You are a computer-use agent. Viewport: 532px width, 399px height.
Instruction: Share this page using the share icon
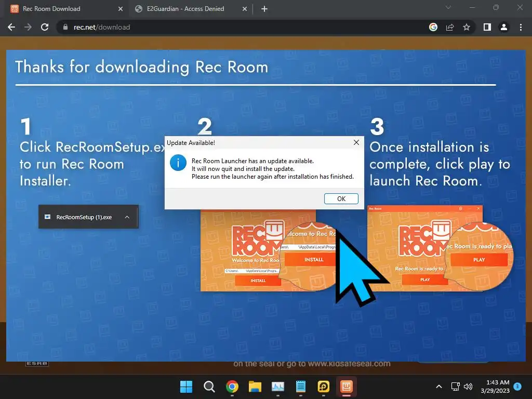pos(450,27)
